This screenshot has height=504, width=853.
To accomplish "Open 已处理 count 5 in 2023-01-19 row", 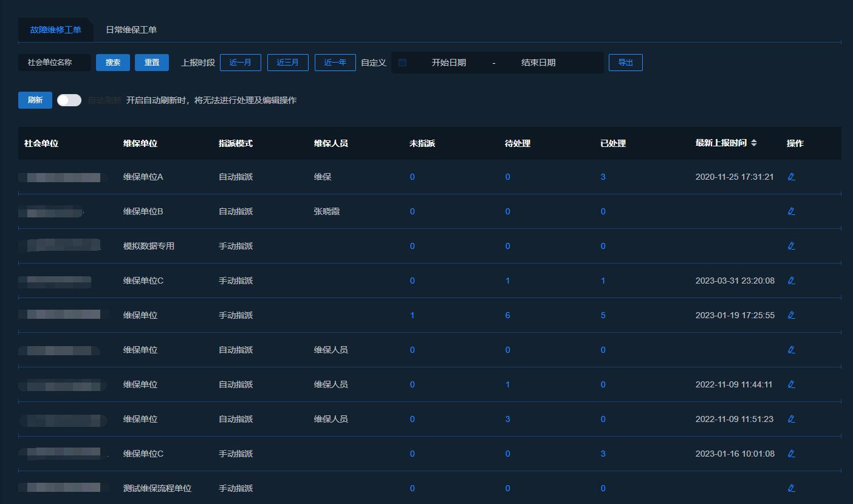I will point(603,315).
